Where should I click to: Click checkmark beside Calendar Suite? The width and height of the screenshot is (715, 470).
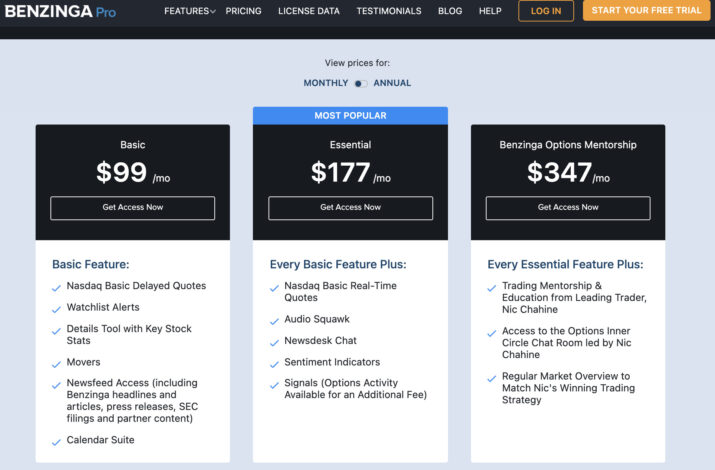pyautogui.click(x=56, y=442)
